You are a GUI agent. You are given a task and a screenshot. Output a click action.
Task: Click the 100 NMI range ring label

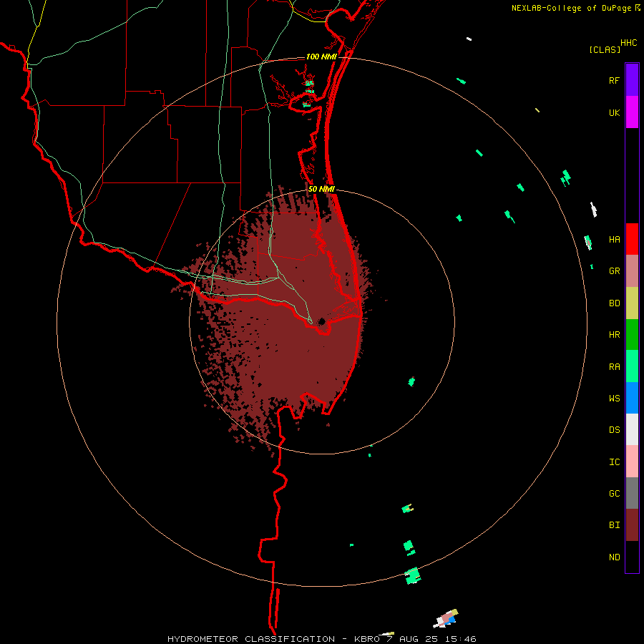pos(321,57)
